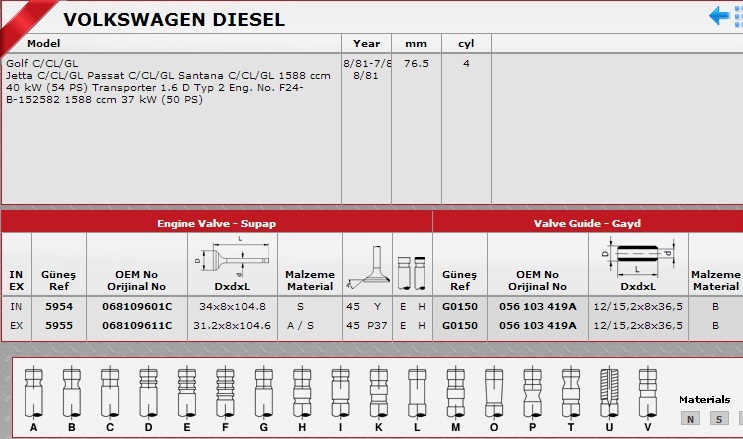Image resolution: width=743 pixels, height=439 pixels.
Task: Select valve stem end type O icon
Action: point(493,392)
